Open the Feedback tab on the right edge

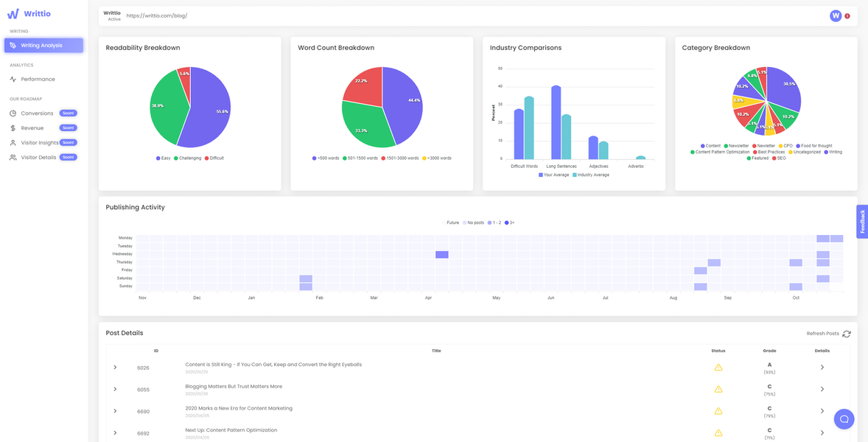861,221
